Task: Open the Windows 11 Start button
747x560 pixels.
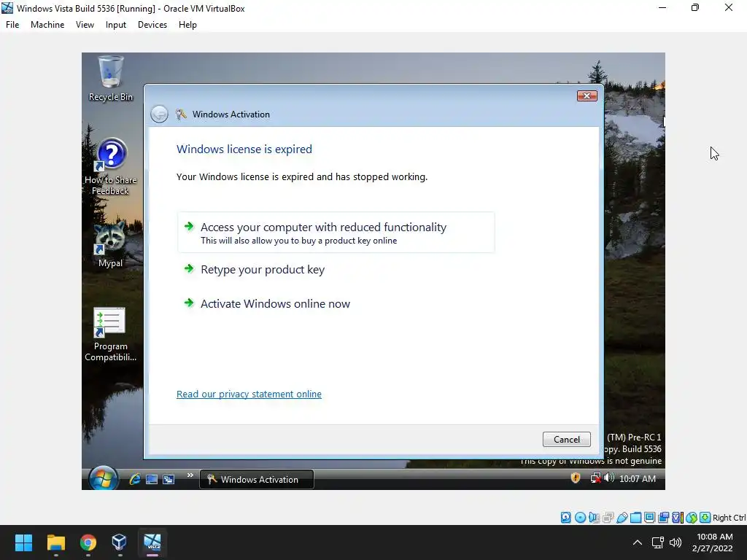Action: 23,542
